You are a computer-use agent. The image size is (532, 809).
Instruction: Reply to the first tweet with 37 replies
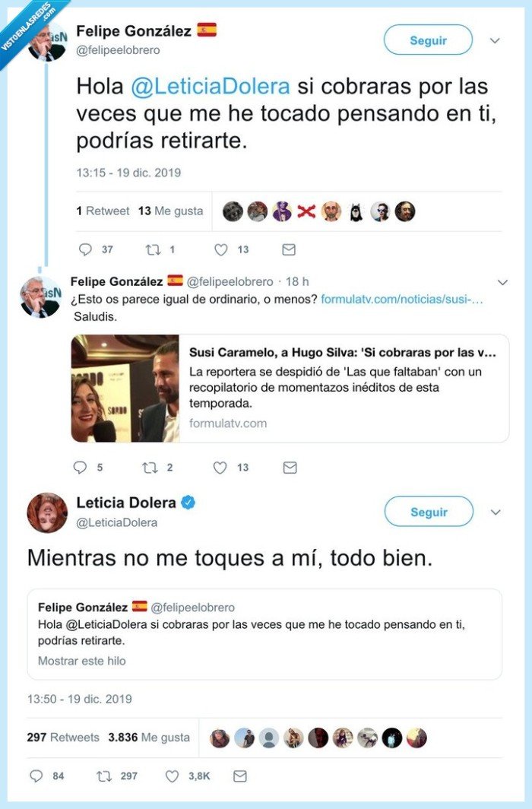coord(85,249)
